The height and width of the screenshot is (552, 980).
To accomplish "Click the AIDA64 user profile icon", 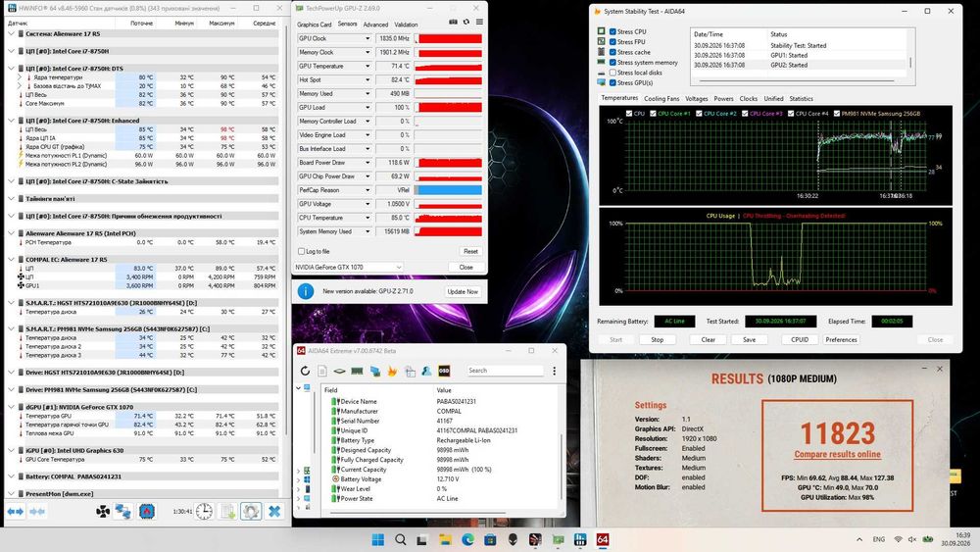I will pyautogui.click(x=426, y=371).
